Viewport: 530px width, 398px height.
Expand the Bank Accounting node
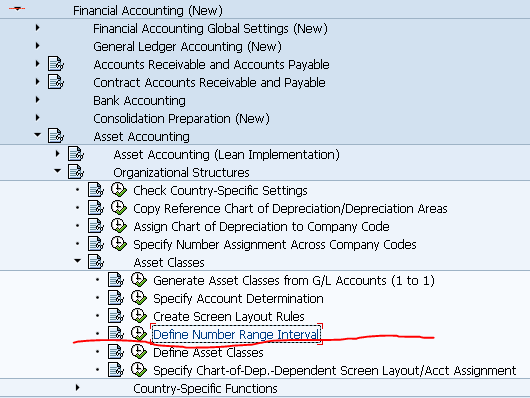(38, 100)
